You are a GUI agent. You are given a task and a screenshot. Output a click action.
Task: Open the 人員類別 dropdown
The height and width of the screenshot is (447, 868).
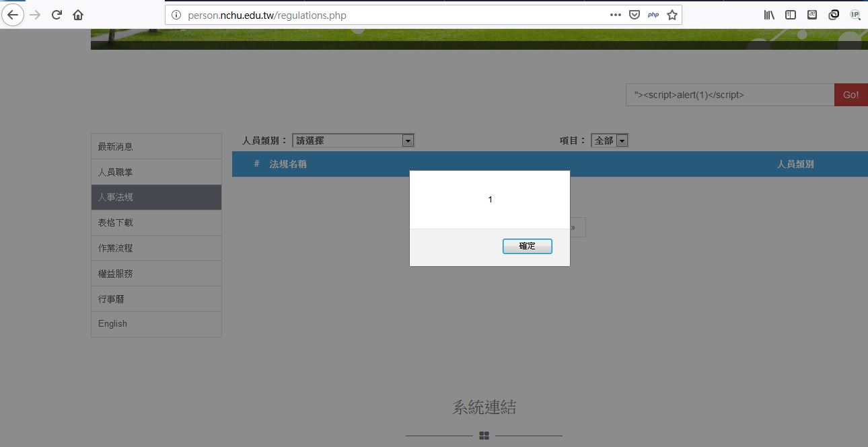(353, 140)
